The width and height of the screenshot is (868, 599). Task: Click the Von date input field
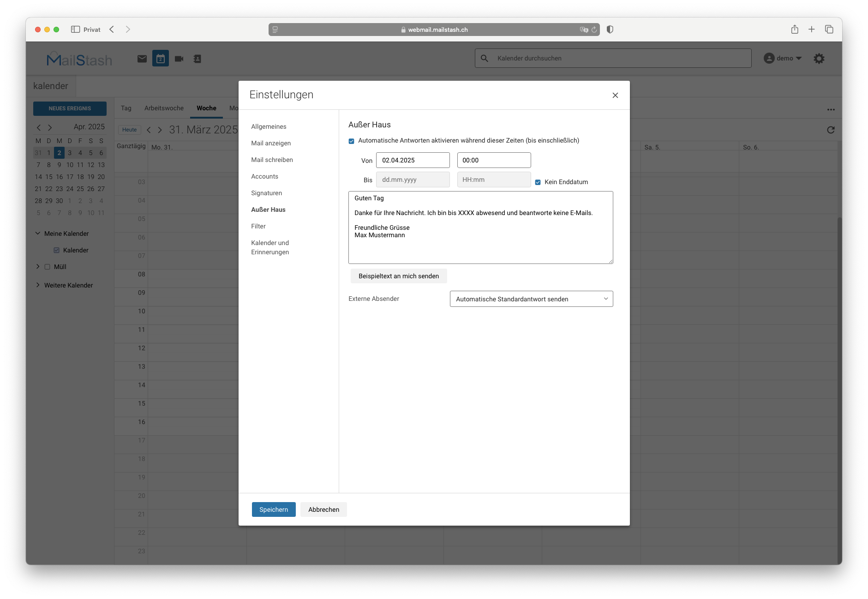pyautogui.click(x=413, y=160)
